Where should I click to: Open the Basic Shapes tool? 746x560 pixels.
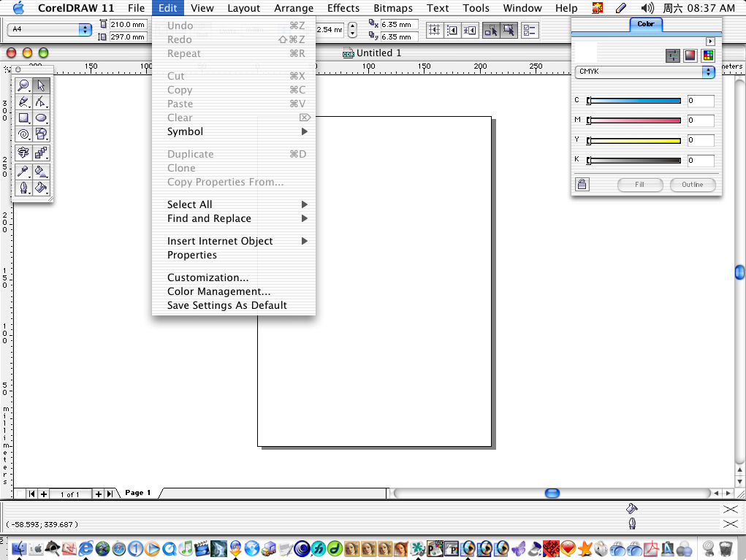[x=42, y=134]
